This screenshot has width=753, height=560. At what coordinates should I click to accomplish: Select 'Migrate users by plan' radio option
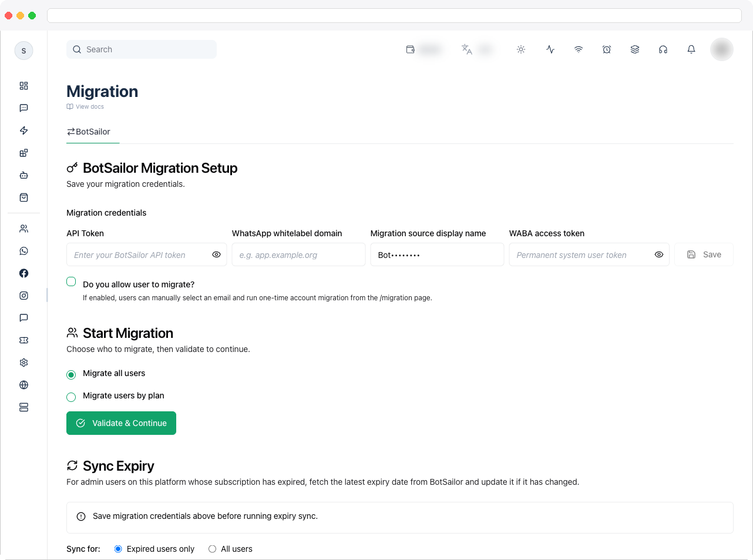[x=71, y=397]
